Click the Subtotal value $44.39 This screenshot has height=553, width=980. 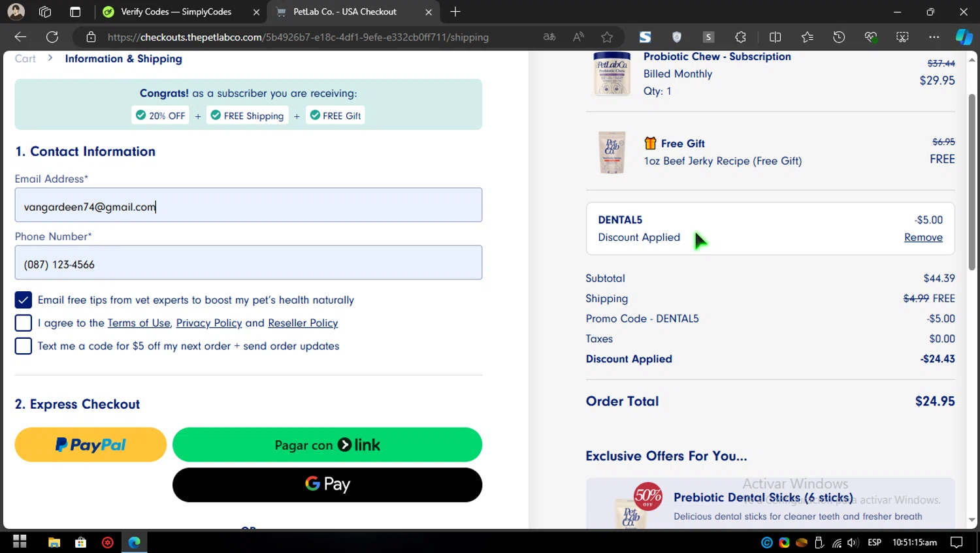(x=939, y=278)
